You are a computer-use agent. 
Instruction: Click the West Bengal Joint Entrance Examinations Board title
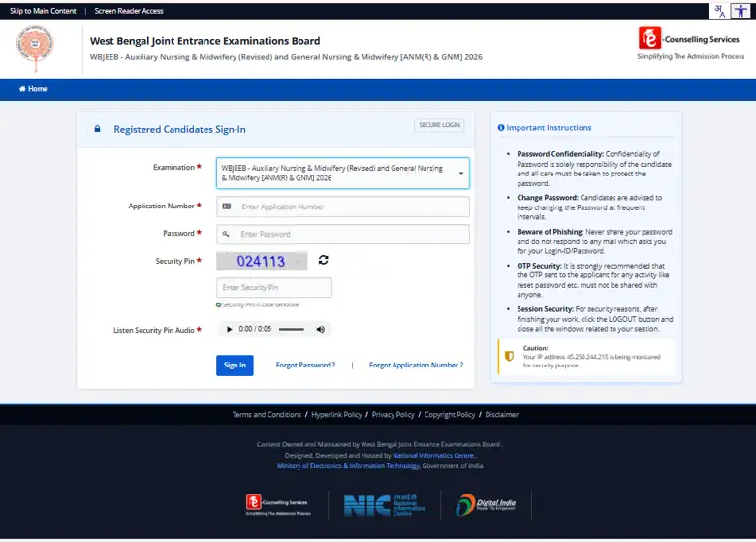coord(205,41)
